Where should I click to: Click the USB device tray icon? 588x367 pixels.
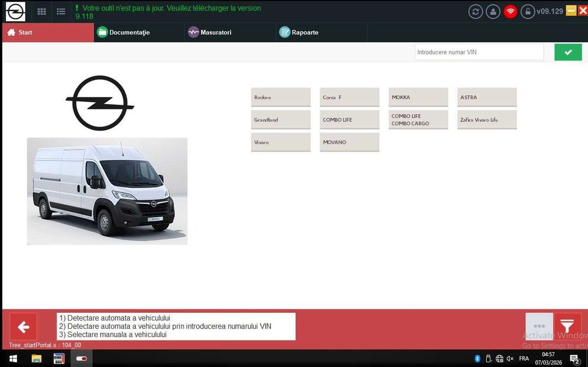tap(488, 359)
